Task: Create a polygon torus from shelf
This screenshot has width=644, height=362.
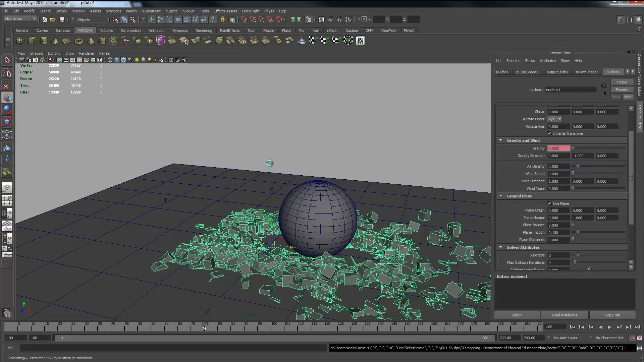Action: 78,41
